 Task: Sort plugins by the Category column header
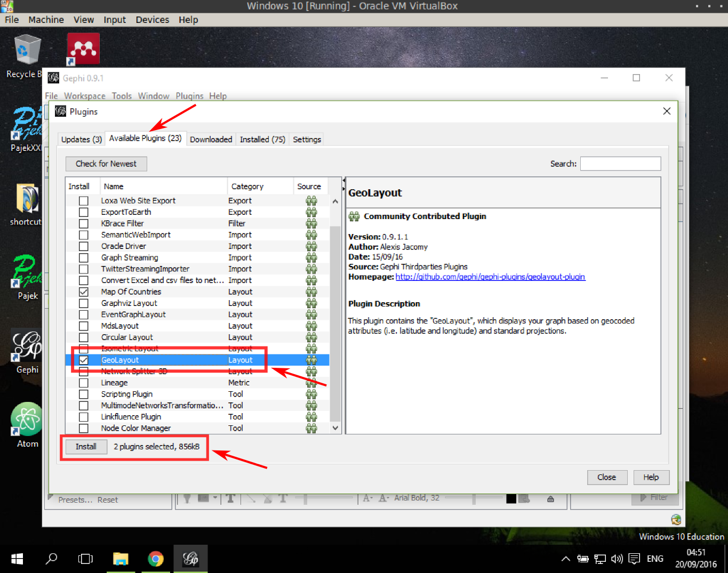pos(260,187)
